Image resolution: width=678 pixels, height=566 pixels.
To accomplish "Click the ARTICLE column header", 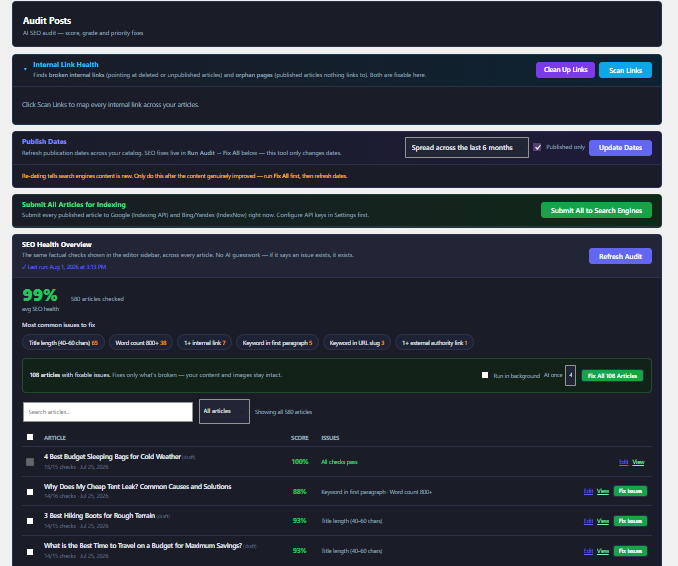I will (55, 438).
